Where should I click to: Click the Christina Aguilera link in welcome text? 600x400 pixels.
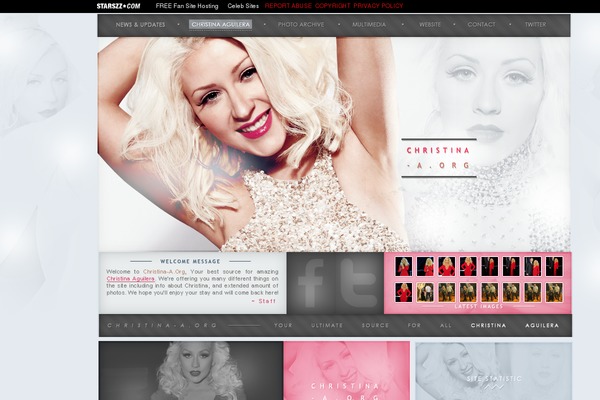click(x=130, y=279)
